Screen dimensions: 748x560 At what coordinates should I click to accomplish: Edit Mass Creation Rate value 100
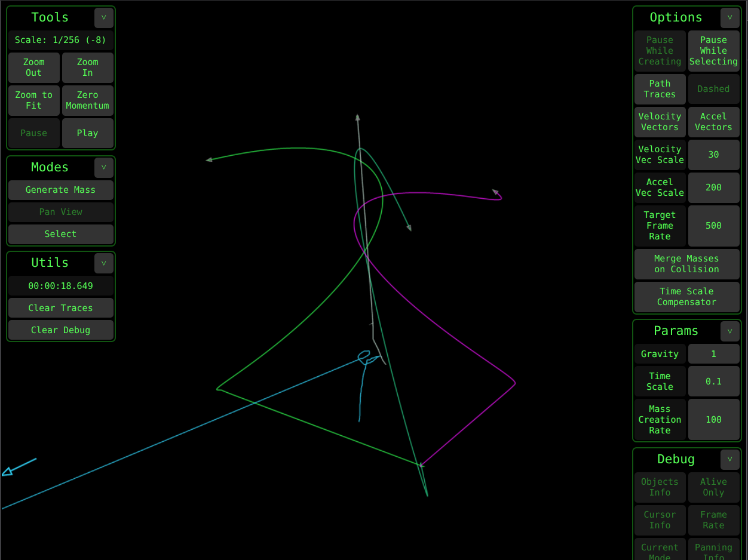[714, 420]
